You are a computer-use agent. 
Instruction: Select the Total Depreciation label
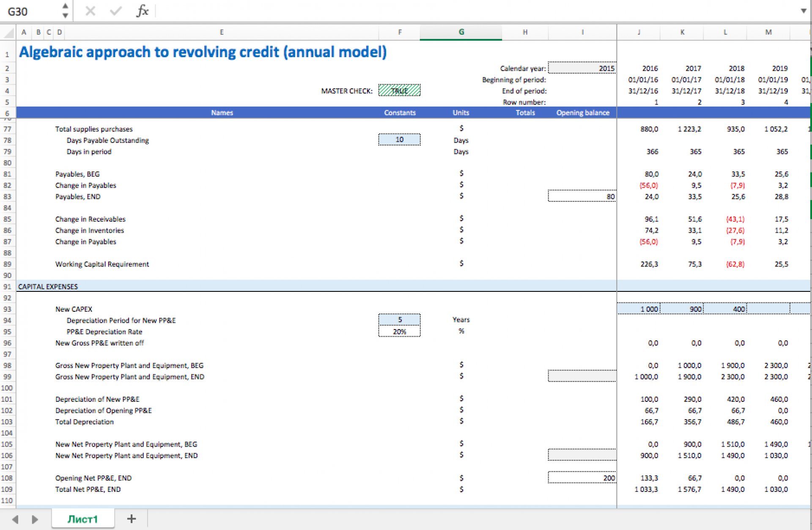tap(84, 422)
